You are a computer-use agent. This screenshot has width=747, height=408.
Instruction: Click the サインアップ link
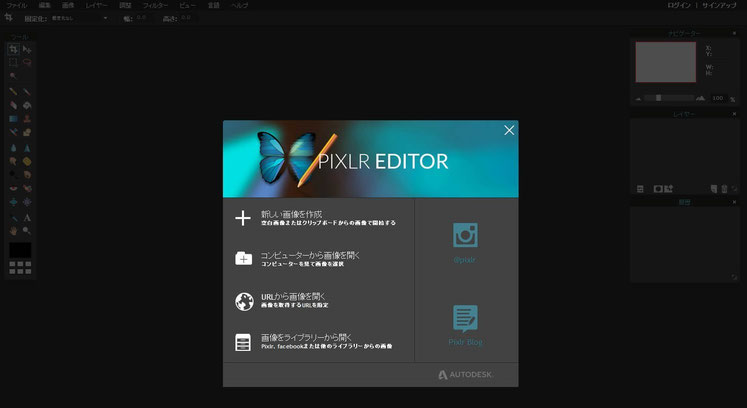click(719, 5)
